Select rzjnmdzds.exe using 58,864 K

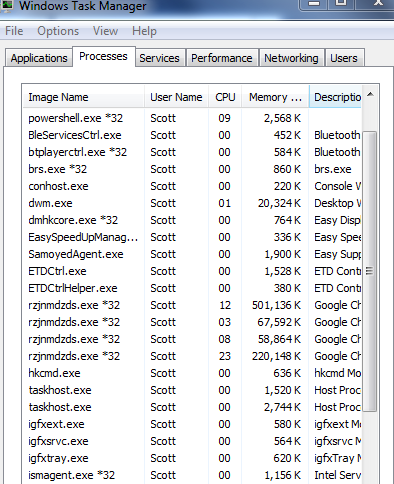click(x=192, y=339)
